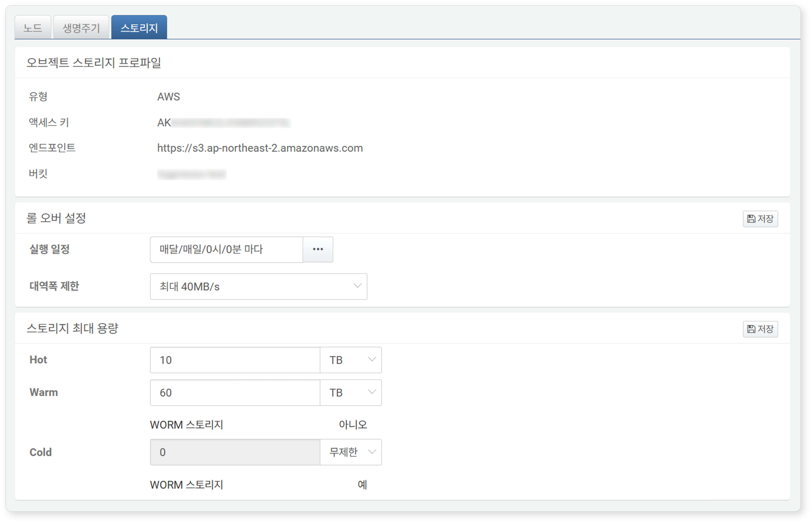
Task: Click Cold WORM 스토리지 value 예
Action: click(x=363, y=485)
